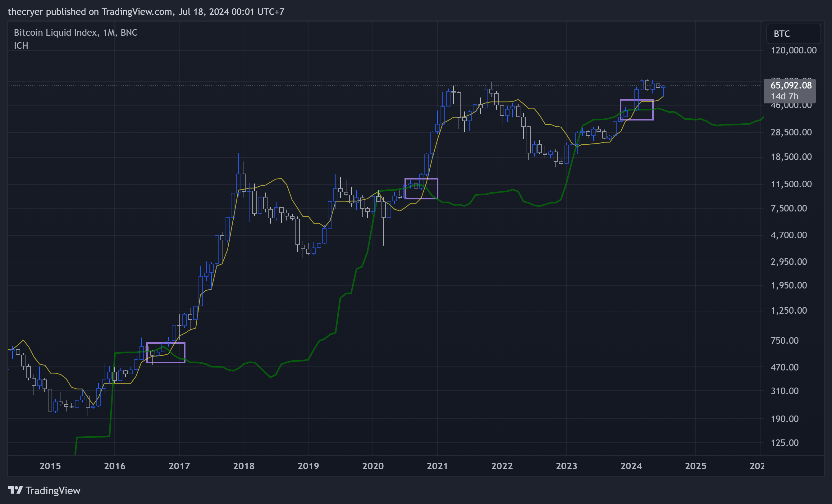Select the BTC currency box
832x504 pixels.
pos(793,34)
